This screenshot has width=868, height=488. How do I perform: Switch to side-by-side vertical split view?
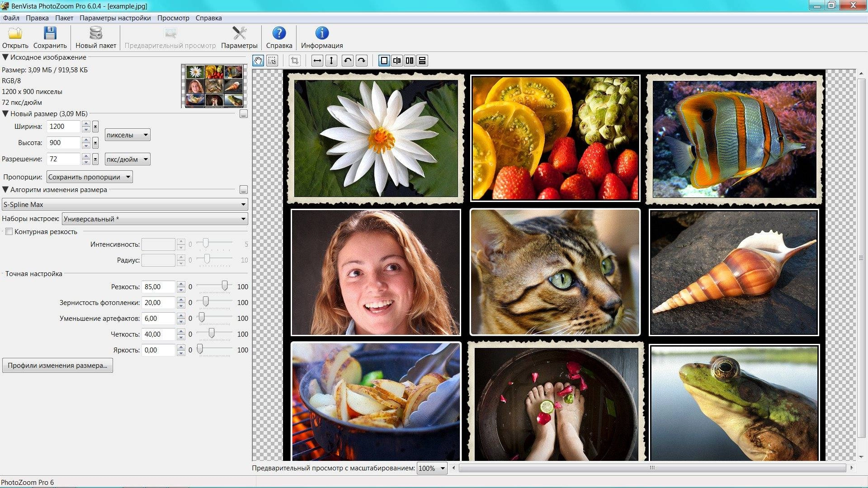click(410, 61)
